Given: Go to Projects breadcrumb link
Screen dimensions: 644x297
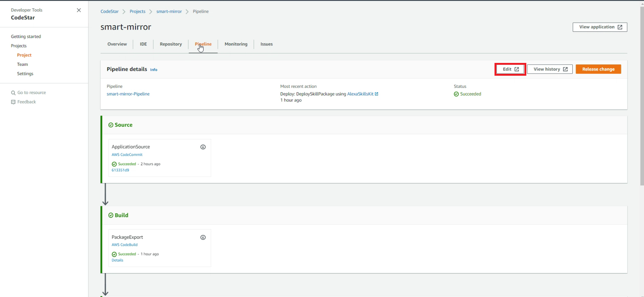Looking at the screenshot, I should 137,12.
